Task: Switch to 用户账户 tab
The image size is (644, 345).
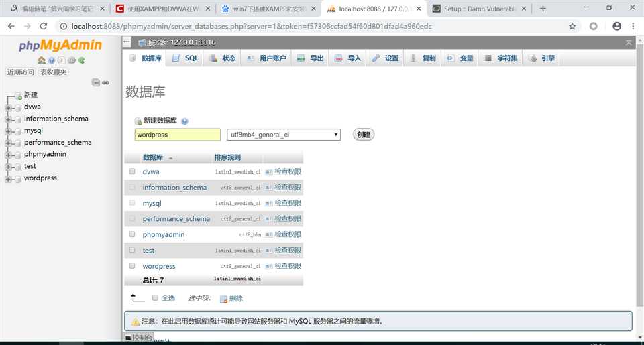Action: click(x=267, y=58)
